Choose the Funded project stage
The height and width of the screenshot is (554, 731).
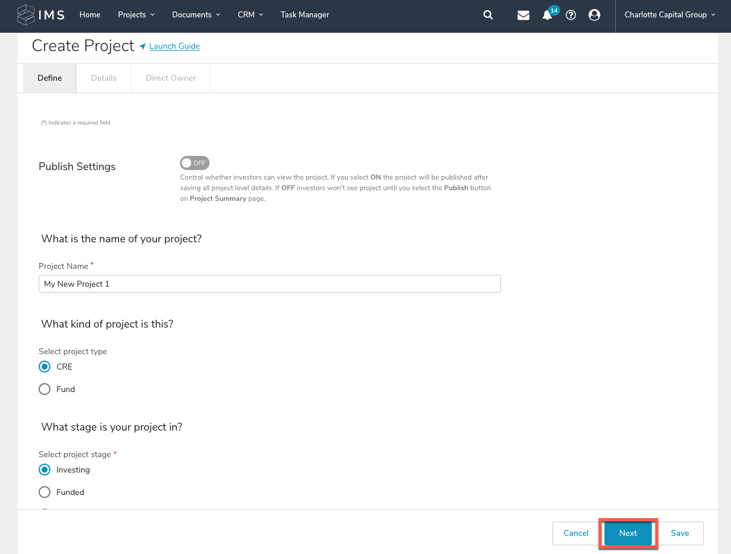click(44, 492)
